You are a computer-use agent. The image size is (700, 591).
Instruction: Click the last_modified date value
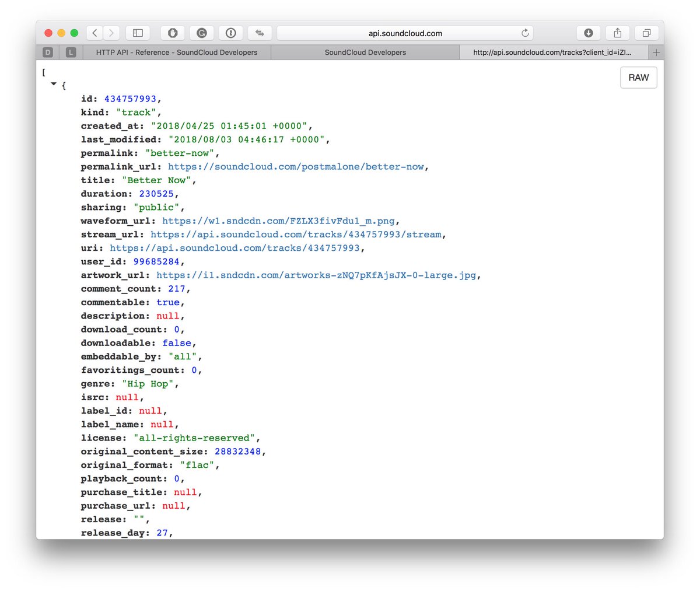point(247,139)
